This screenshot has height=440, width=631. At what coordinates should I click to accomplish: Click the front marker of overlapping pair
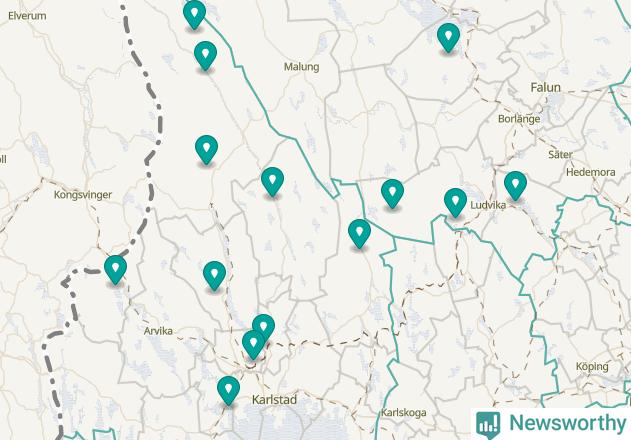(254, 343)
